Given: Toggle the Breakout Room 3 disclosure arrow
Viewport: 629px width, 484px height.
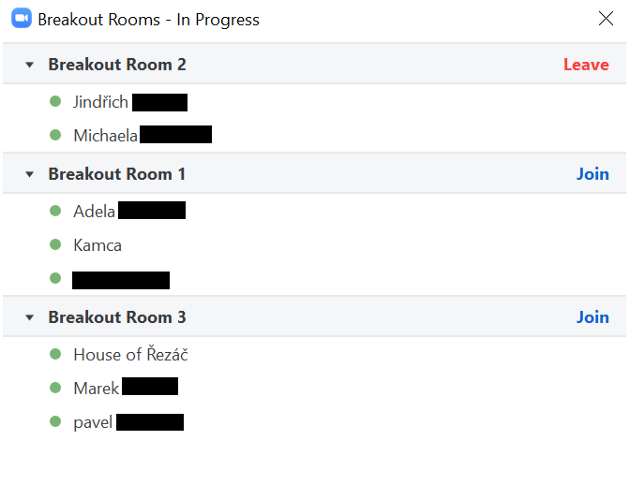Looking at the screenshot, I should coord(30,318).
